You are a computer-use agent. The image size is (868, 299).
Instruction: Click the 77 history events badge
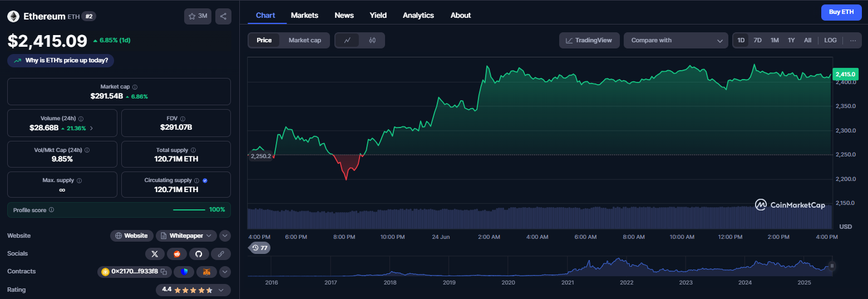(260, 248)
